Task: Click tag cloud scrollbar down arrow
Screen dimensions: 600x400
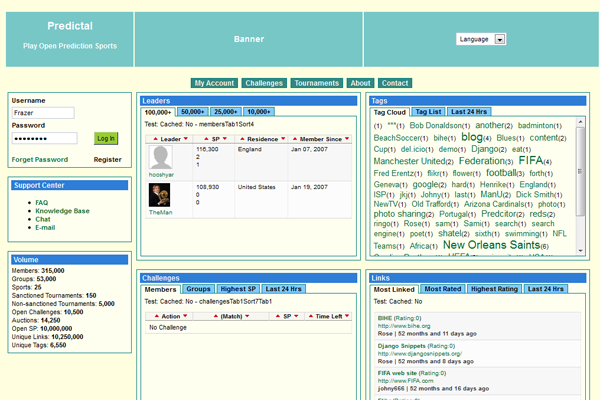Action: (x=580, y=251)
